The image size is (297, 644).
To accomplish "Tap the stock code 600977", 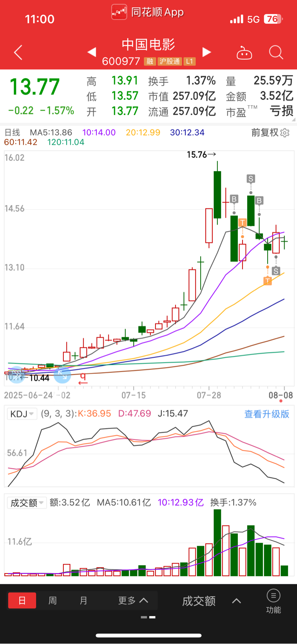I will click(121, 62).
